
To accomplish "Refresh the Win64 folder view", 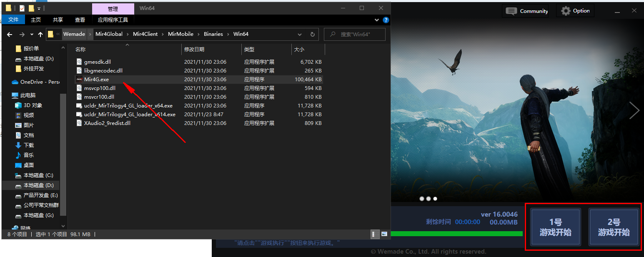I will pos(313,34).
